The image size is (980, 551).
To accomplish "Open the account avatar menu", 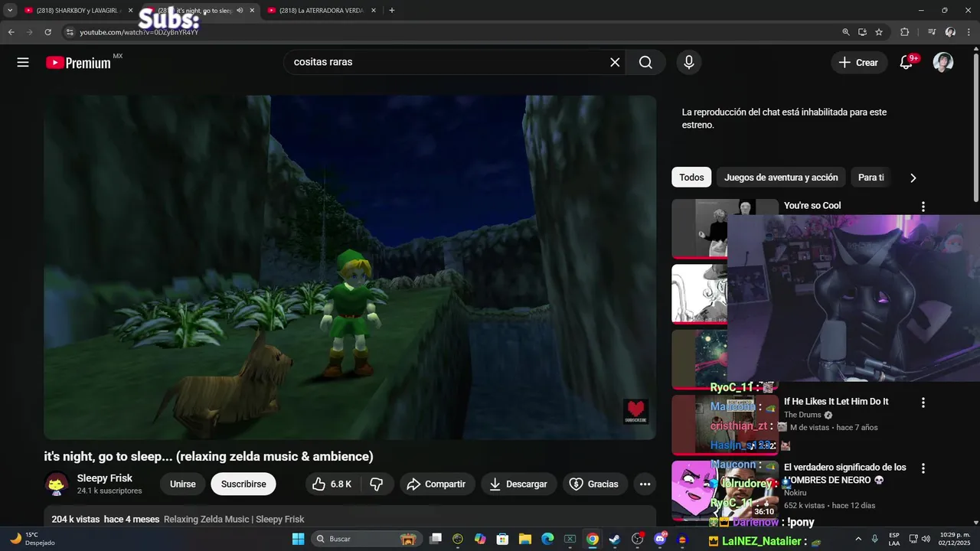I will 943,63.
